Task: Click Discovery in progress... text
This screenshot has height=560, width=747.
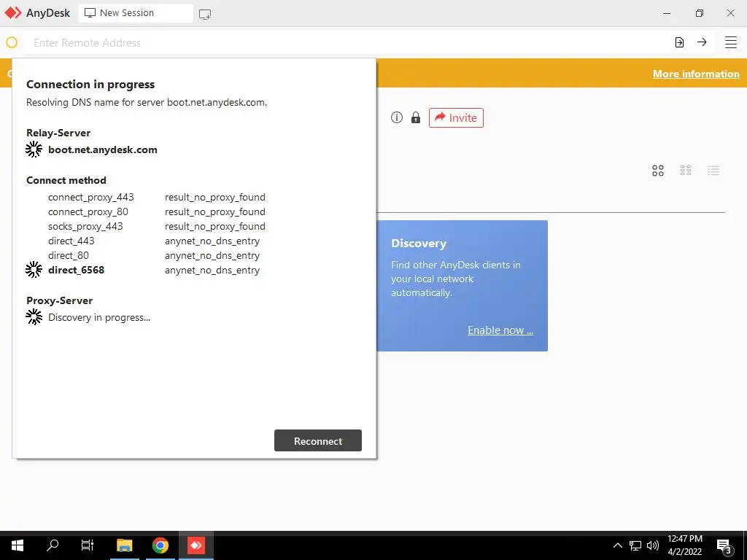Action: tap(99, 318)
